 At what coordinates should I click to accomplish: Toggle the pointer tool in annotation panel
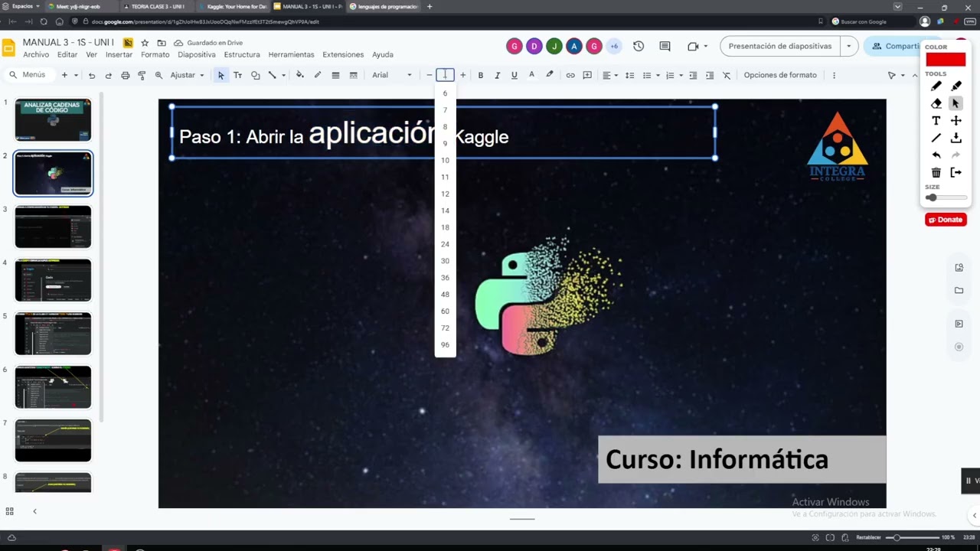coord(956,103)
